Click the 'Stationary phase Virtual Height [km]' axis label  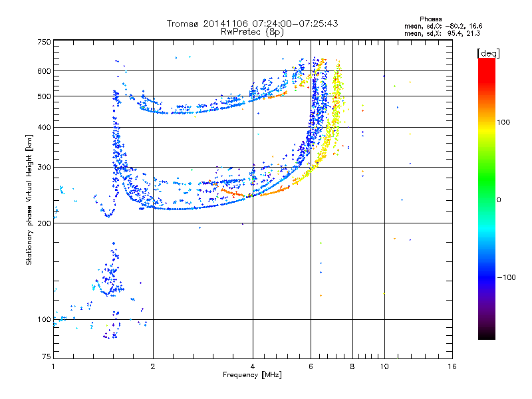29,199
